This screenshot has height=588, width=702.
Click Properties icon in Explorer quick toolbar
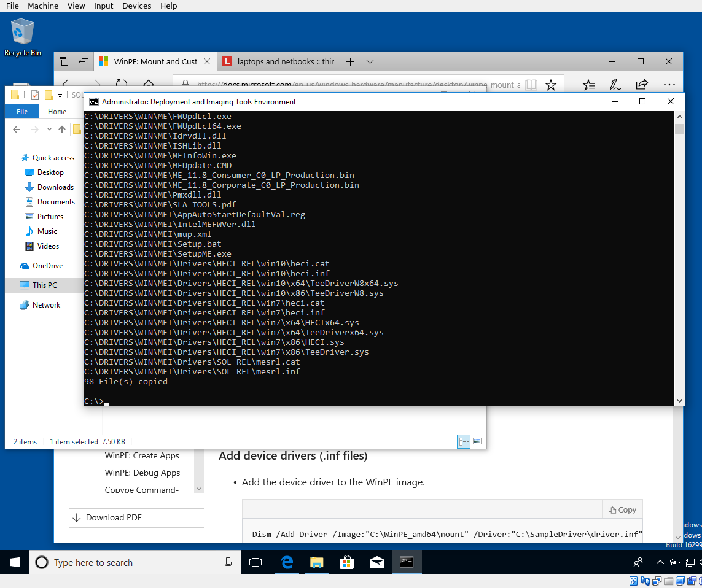[35, 95]
